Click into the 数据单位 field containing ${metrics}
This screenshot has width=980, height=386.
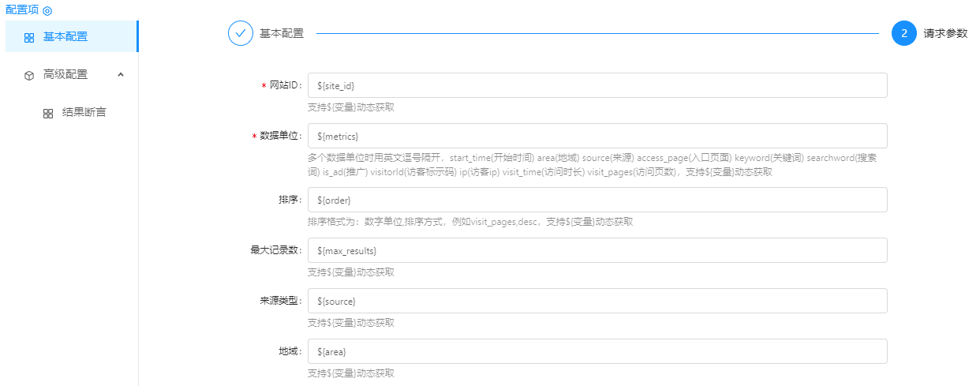click(597, 136)
